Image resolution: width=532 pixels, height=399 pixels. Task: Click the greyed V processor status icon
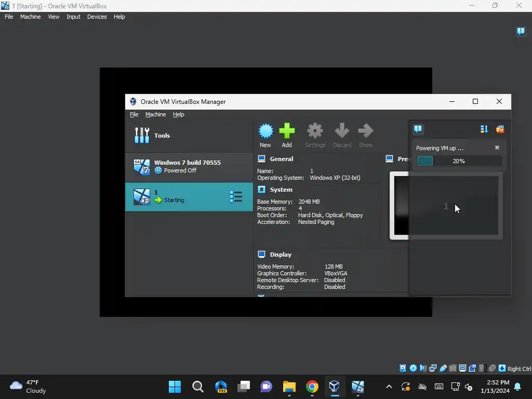[x=482, y=368]
